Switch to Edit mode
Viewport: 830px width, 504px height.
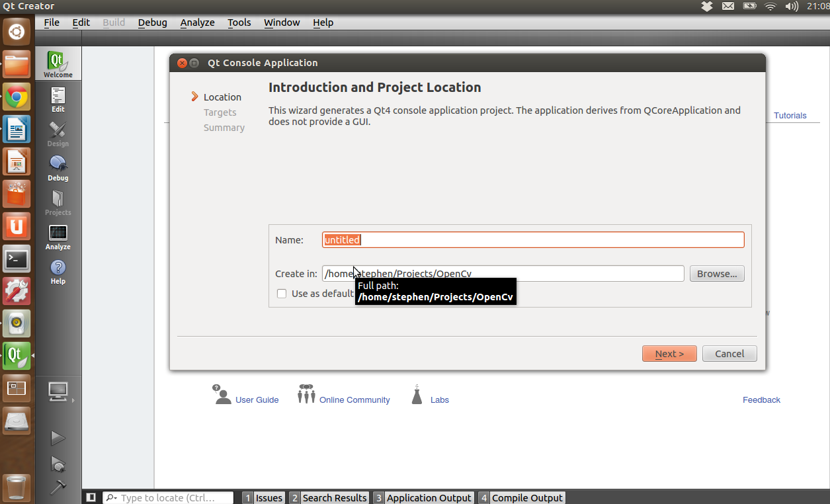coord(58,99)
